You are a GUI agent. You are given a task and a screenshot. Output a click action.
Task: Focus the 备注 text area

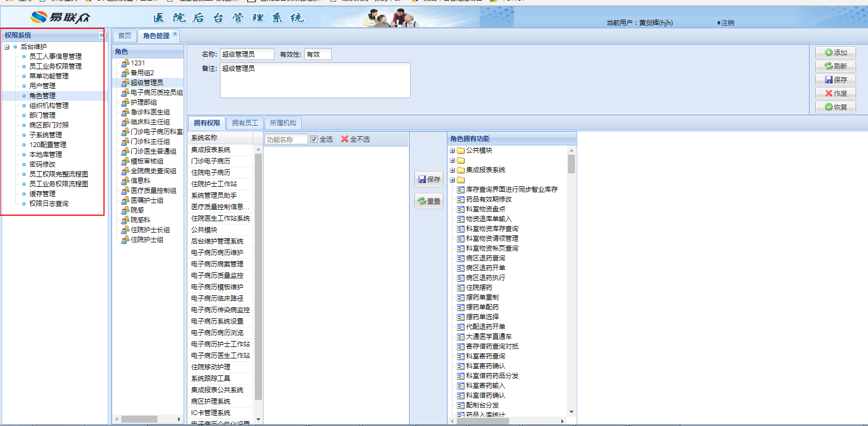coord(315,80)
